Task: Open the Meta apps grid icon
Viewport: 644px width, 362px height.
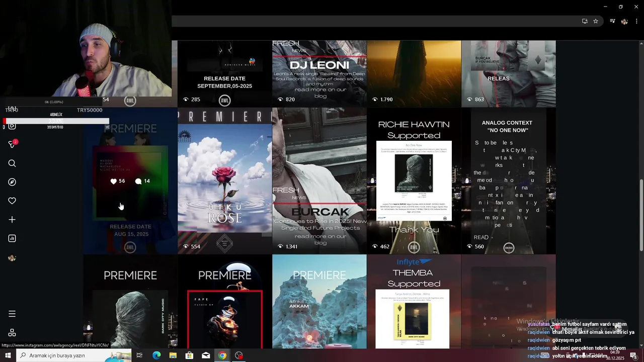Action: pyautogui.click(x=12, y=333)
